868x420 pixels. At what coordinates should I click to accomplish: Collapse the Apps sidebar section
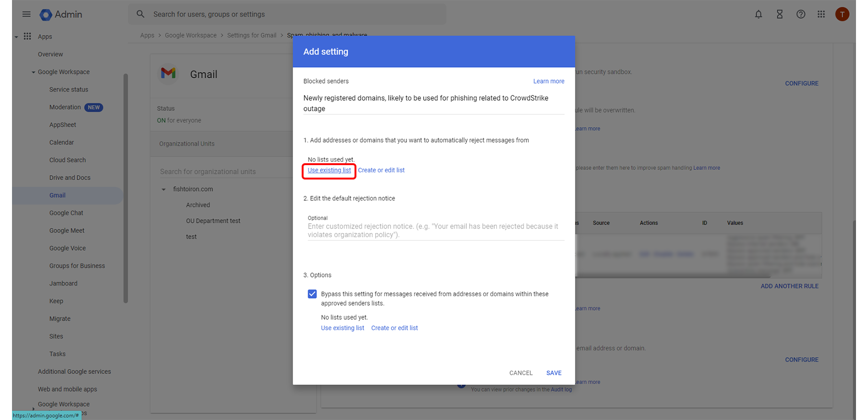click(16, 36)
